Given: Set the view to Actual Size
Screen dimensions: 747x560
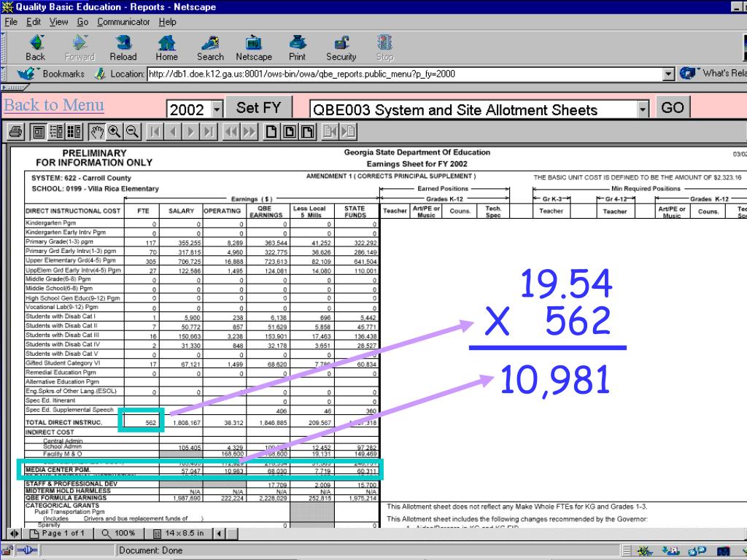Looking at the screenshot, I should 271,131.
